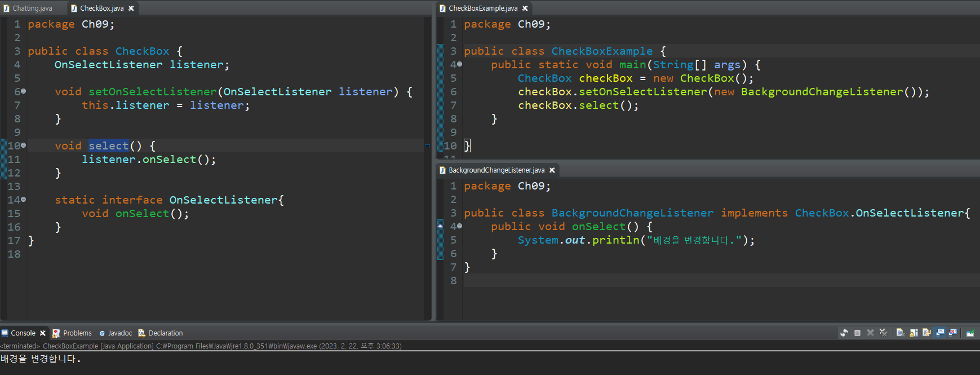
Task: Close the CheckBoxExample.java tab
Action: (525, 8)
